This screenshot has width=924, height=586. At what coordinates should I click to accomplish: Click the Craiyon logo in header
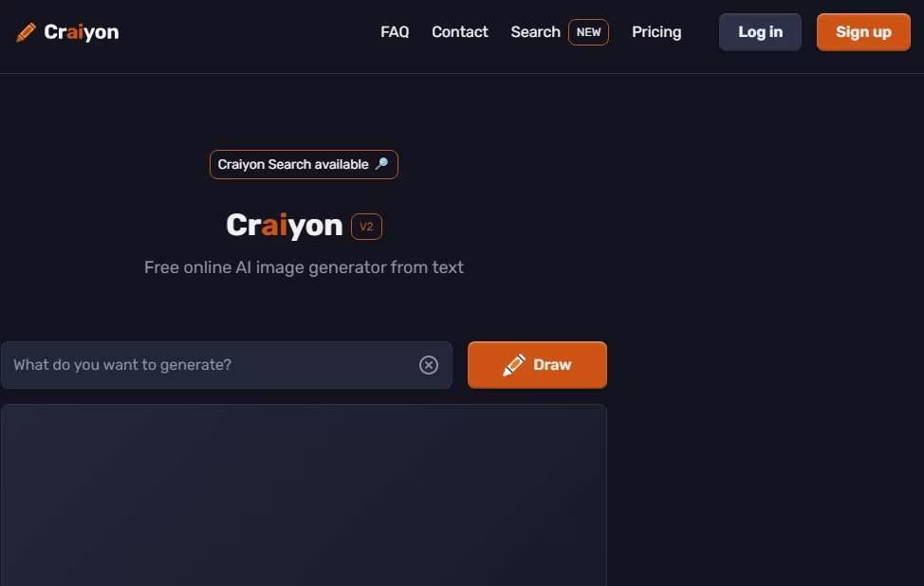pyautogui.click(x=67, y=32)
